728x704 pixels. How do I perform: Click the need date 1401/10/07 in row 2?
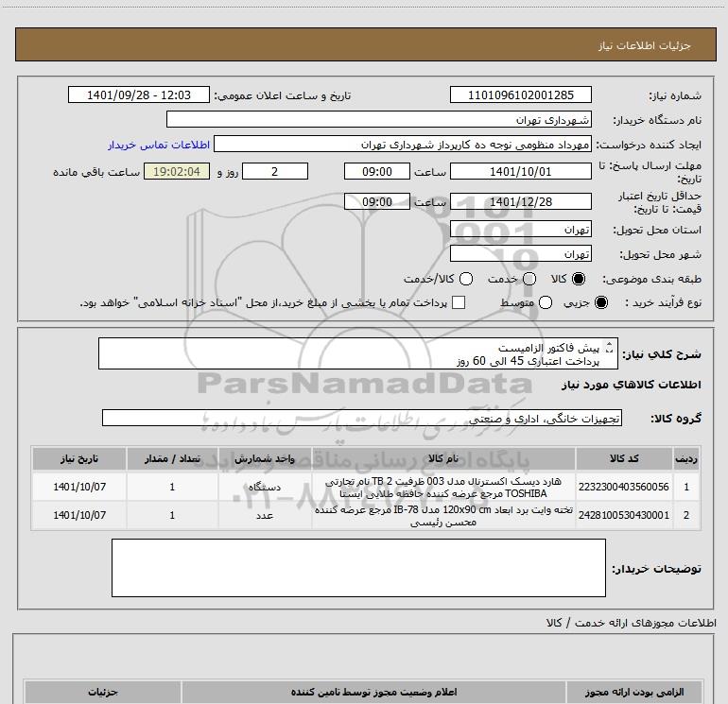coord(79,515)
